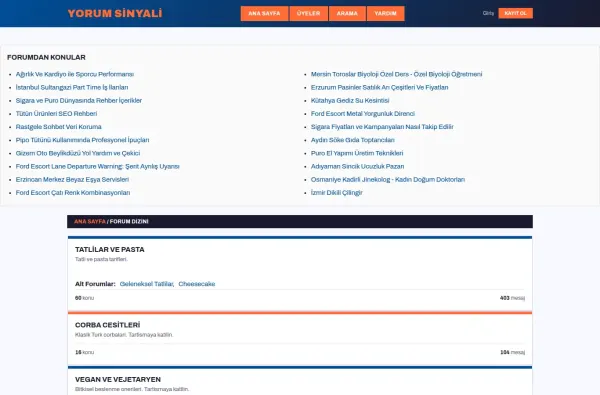Open topic Rastgele Sohbet Veri Koruma
This screenshot has width=600, height=395.
(x=59, y=127)
